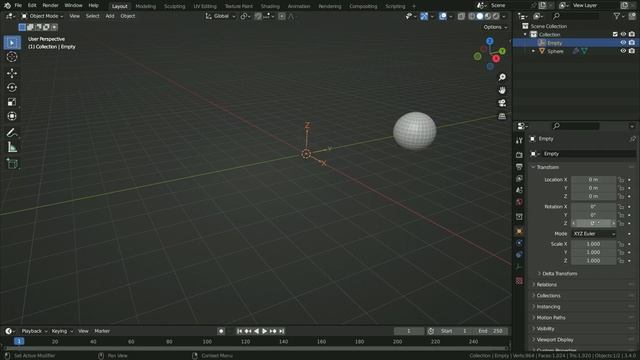The width and height of the screenshot is (640, 360).
Task: Click the Rotation Z value slider
Action: pyautogui.click(x=593, y=223)
